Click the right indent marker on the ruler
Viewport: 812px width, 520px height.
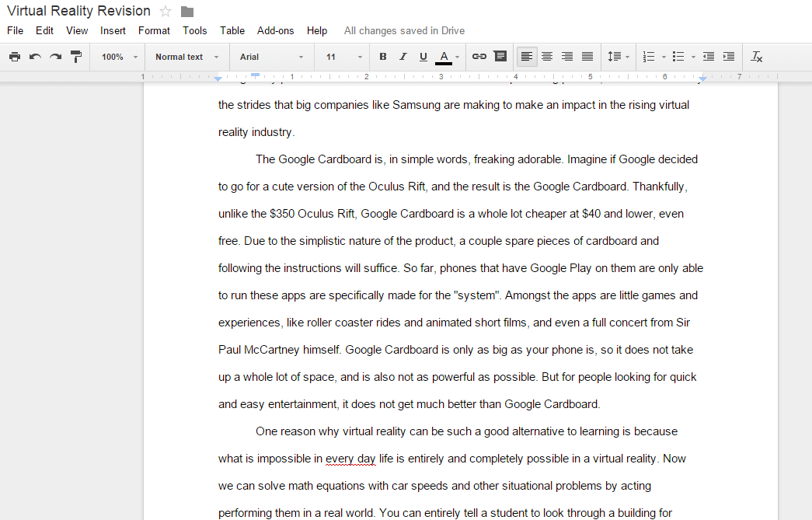[x=702, y=79]
